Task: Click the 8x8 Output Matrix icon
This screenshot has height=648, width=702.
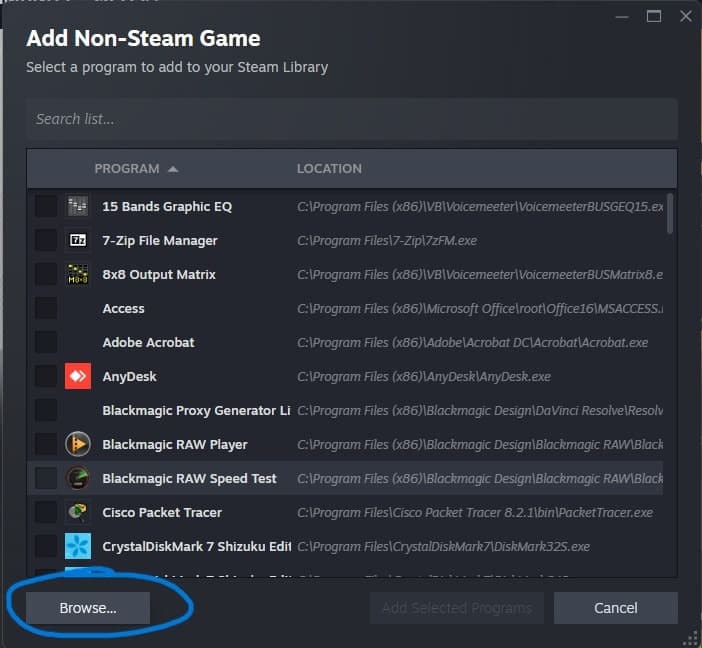Action: coord(77,274)
